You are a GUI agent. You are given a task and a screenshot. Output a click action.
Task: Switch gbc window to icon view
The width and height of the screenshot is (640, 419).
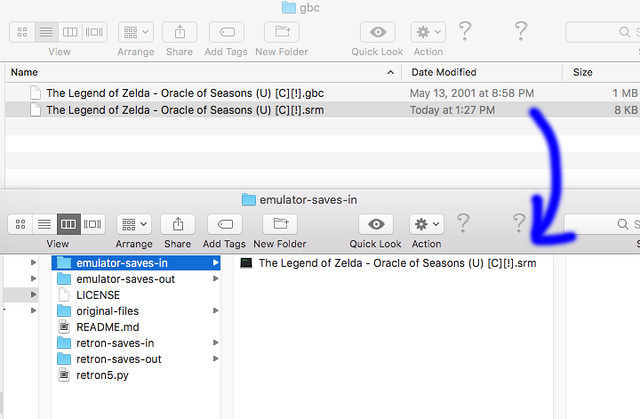tap(22, 32)
